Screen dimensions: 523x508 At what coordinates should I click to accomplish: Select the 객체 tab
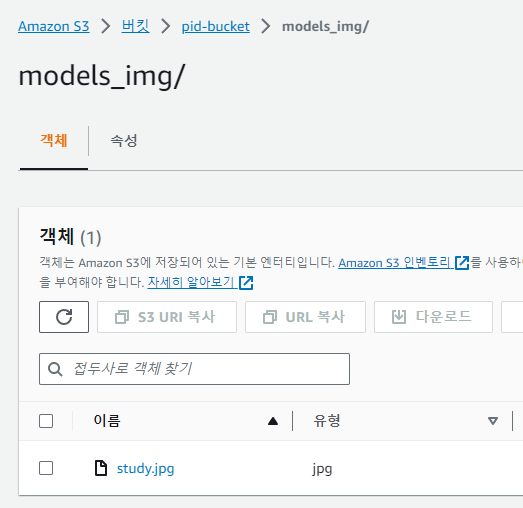coord(54,140)
